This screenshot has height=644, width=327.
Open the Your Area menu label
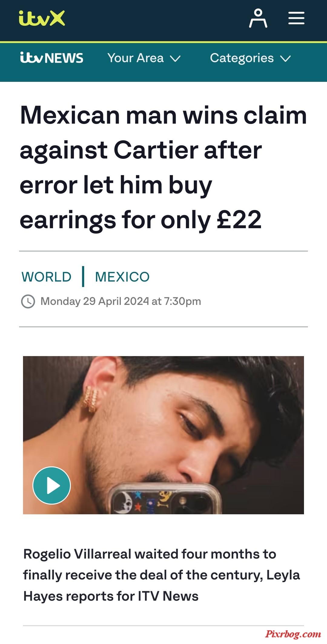pos(135,58)
